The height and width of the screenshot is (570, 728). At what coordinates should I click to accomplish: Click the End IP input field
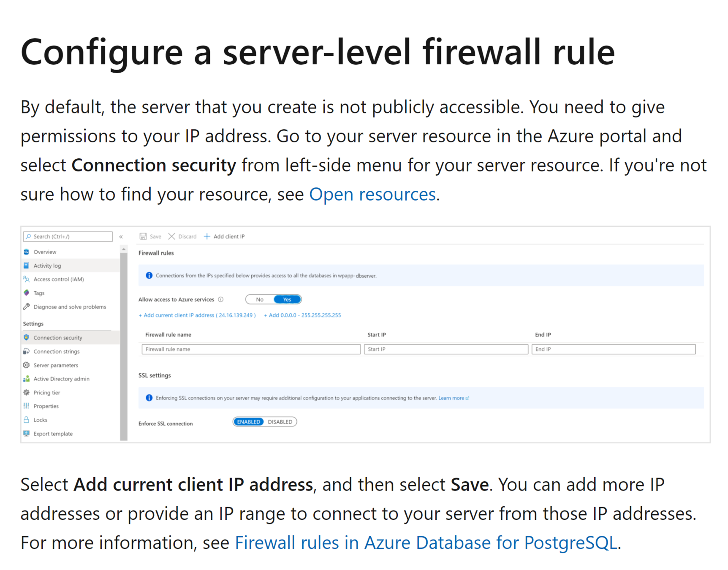614,349
